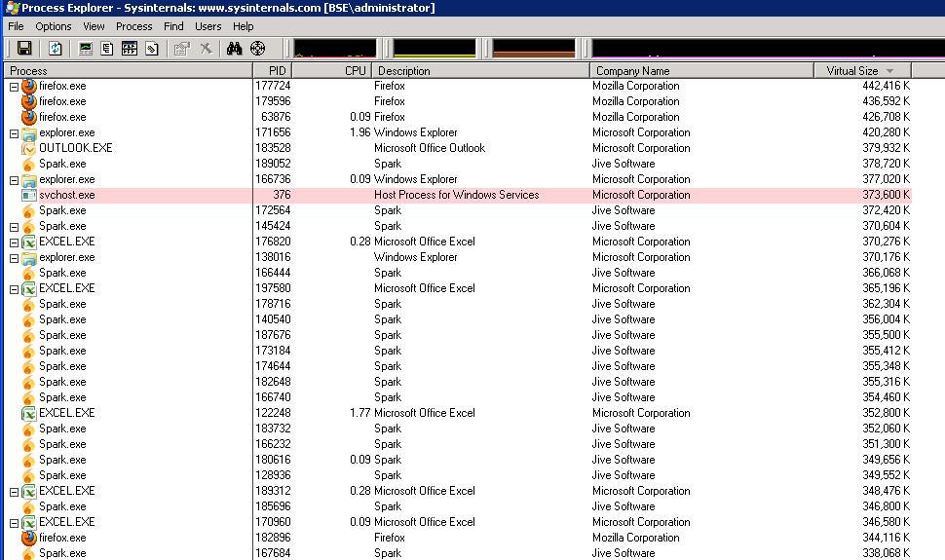Viewport: 945px width, 560px height.
Task: Click the PID value 183528
Action: pyautogui.click(x=273, y=148)
